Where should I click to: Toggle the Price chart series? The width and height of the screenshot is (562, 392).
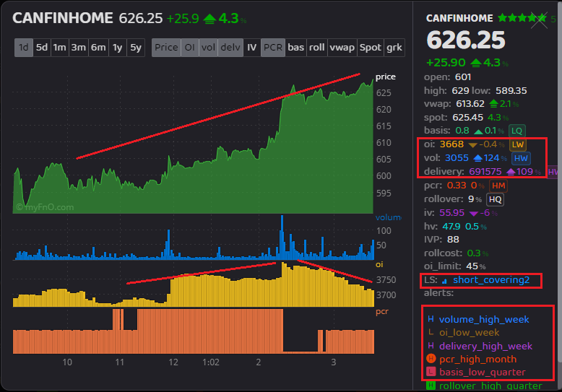click(166, 48)
